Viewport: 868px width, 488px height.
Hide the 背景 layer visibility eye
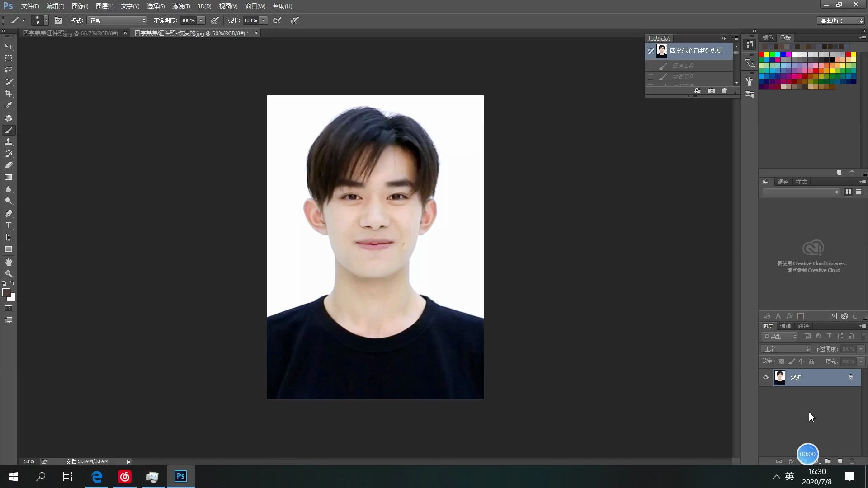tap(766, 377)
